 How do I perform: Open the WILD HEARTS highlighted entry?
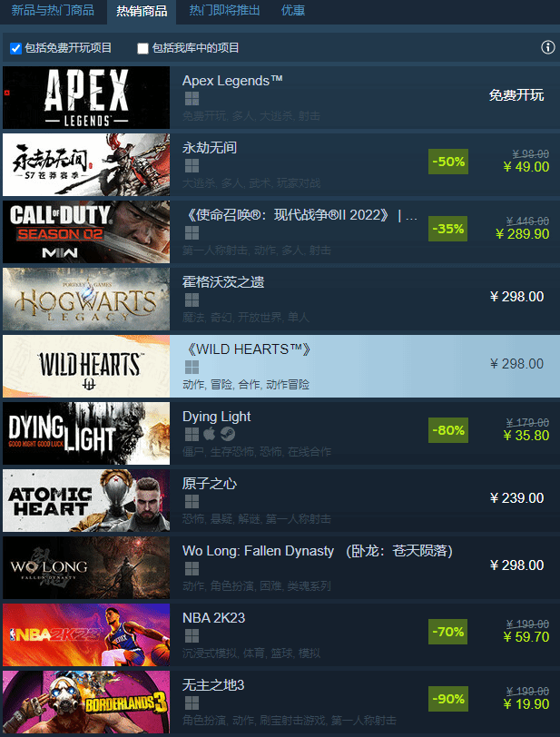281,366
